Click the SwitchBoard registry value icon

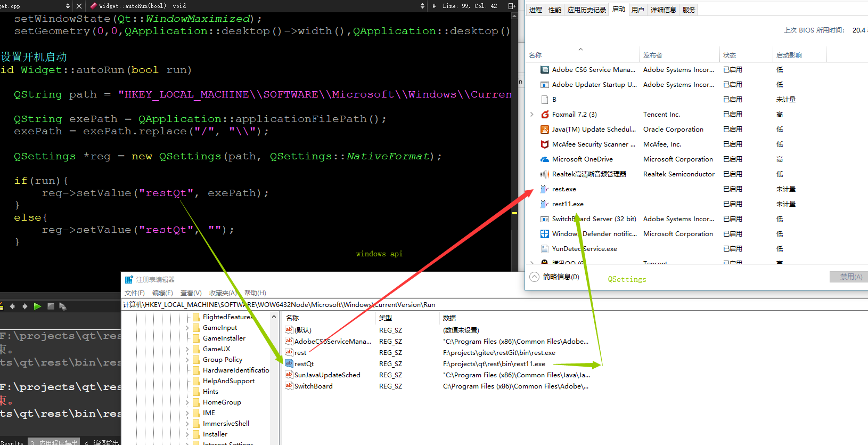coord(289,386)
